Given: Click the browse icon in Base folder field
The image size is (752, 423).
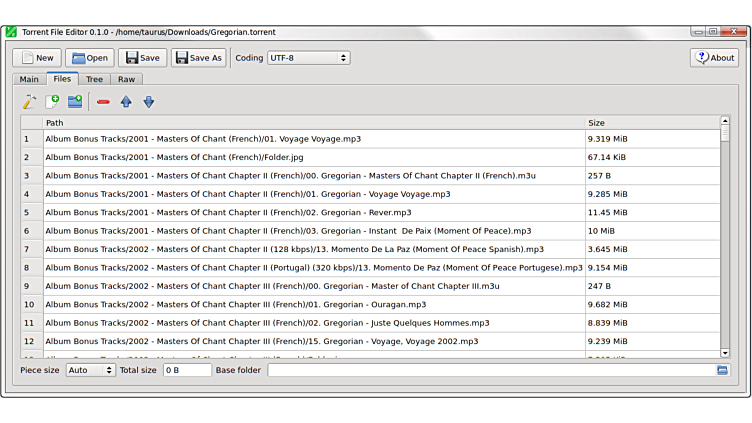Looking at the screenshot, I should click(722, 370).
